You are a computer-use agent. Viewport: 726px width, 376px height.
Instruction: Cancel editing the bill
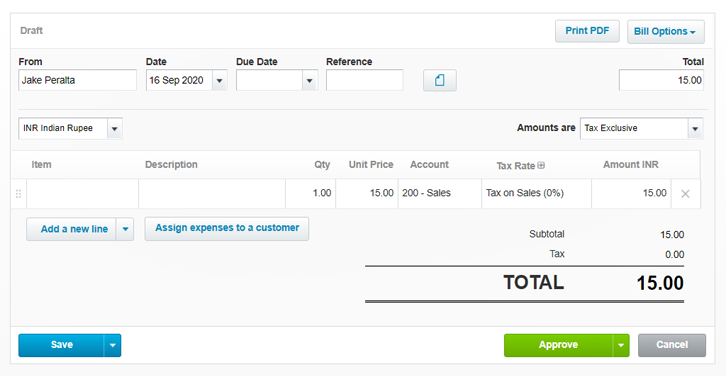(x=672, y=345)
